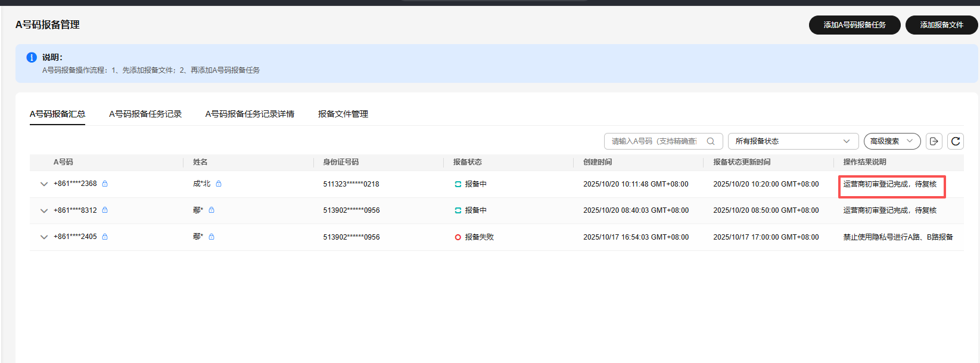Switch to the 报备文件管理 tab

[x=343, y=114]
